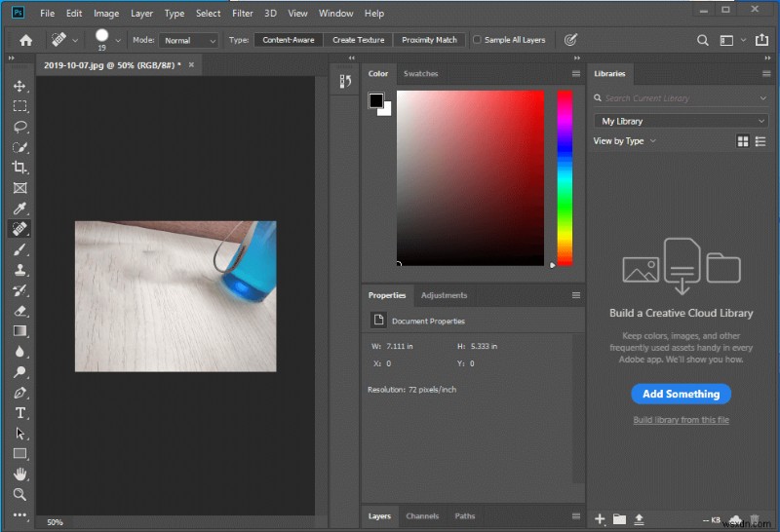The image size is (780, 532).
Task: Select the Zoom tool
Action: [x=19, y=494]
